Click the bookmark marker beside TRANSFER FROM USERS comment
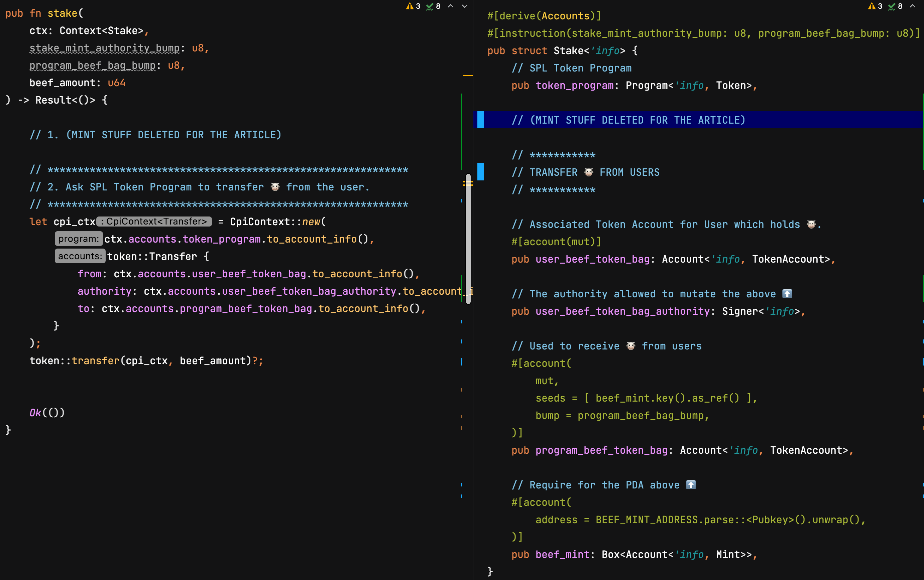Viewport: 924px width, 580px height. (480, 172)
